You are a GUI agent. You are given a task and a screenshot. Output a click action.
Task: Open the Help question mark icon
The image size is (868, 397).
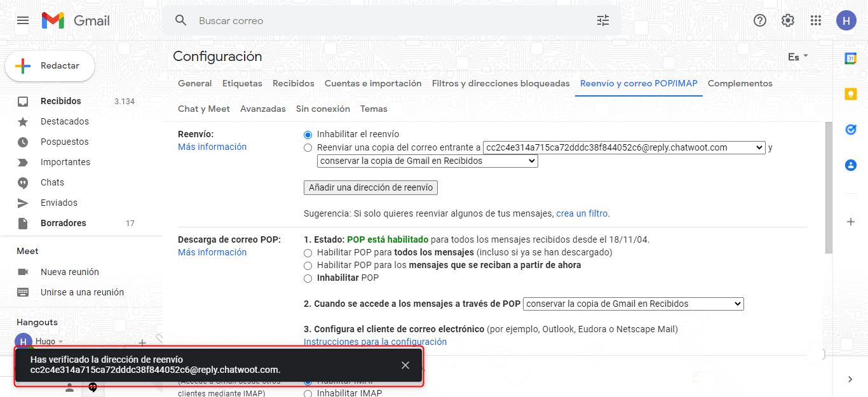[x=759, y=20]
